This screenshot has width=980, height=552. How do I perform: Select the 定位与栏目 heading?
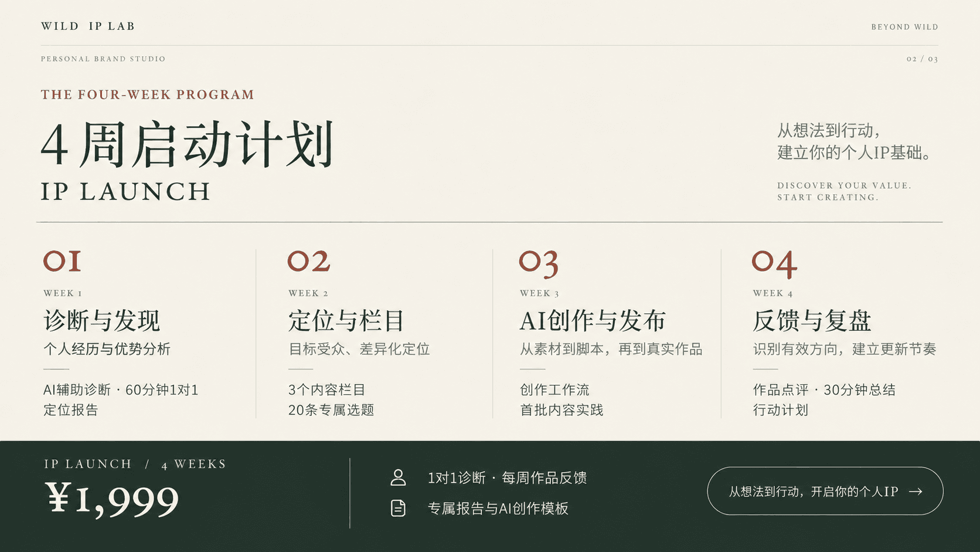tap(346, 321)
